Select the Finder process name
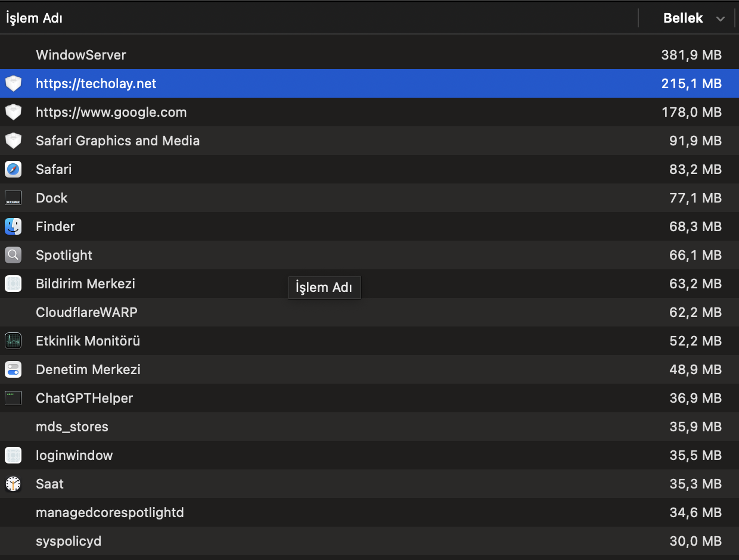The image size is (739, 560). 55,226
